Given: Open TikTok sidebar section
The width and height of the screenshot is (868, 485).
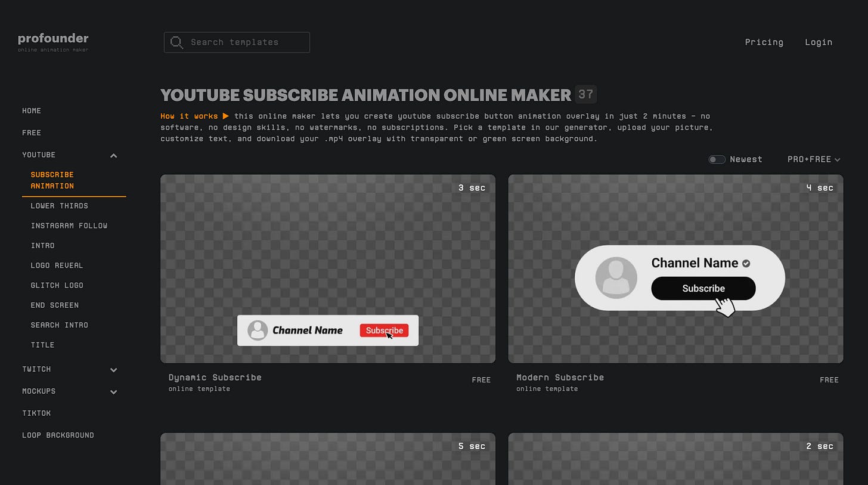Looking at the screenshot, I should [36, 413].
